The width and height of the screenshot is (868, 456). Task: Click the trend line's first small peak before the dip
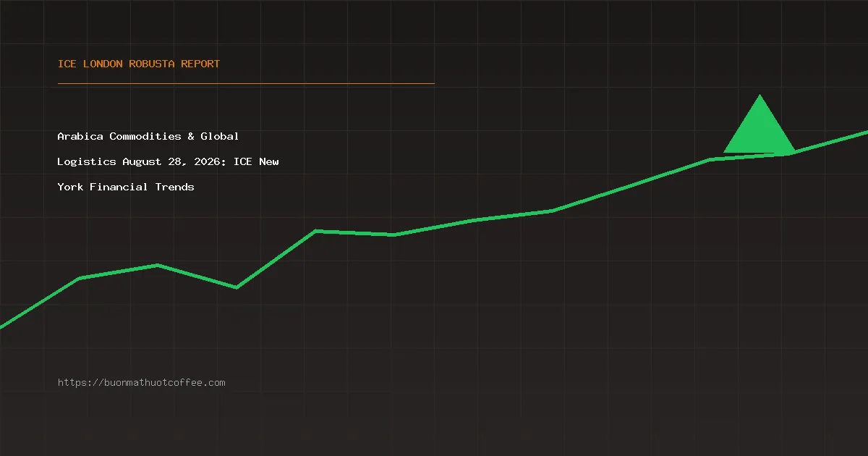(158, 265)
